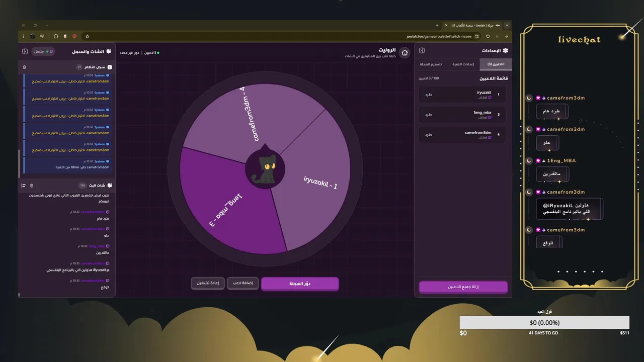Switch to the إعدادات اللعبة tab

coord(463,64)
